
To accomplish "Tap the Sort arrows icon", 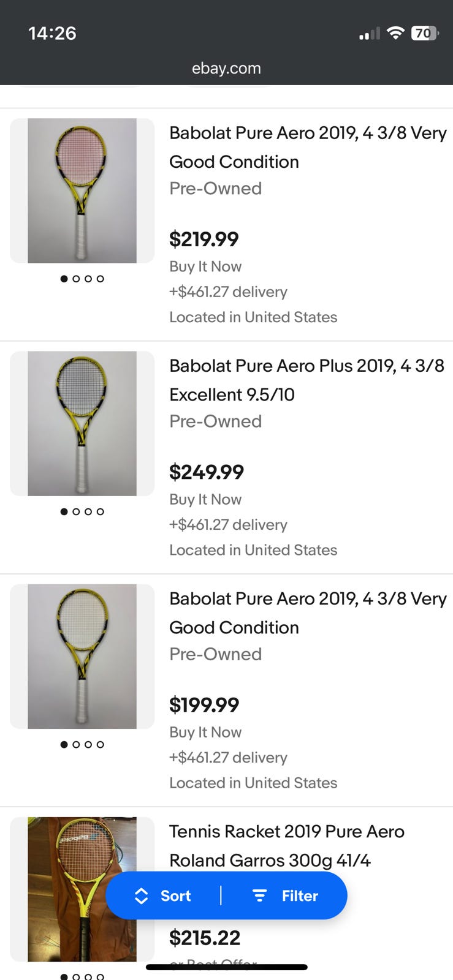I will pyautogui.click(x=142, y=895).
